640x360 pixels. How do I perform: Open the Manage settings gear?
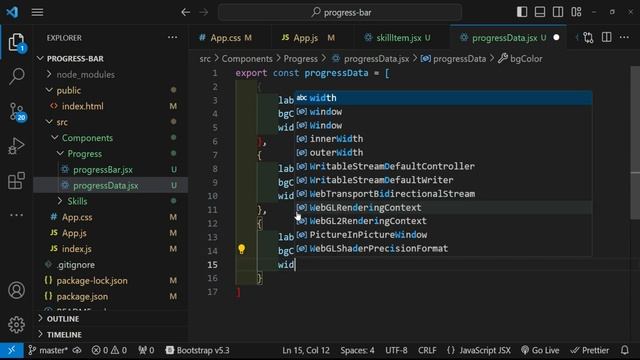point(16,324)
